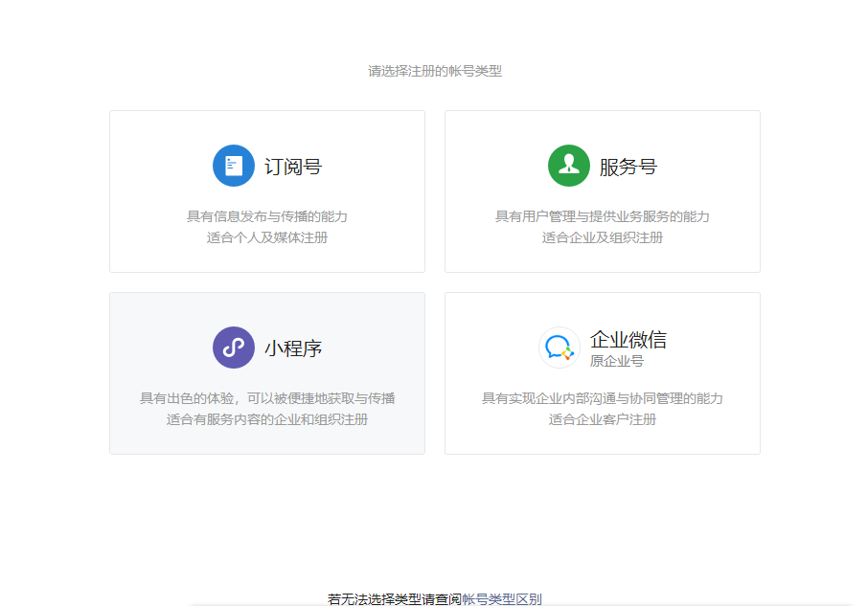The width and height of the screenshot is (868, 606).
Task: Click 具有出色的体验，可以被便捷地获取与传播 description
Action: point(267,398)
